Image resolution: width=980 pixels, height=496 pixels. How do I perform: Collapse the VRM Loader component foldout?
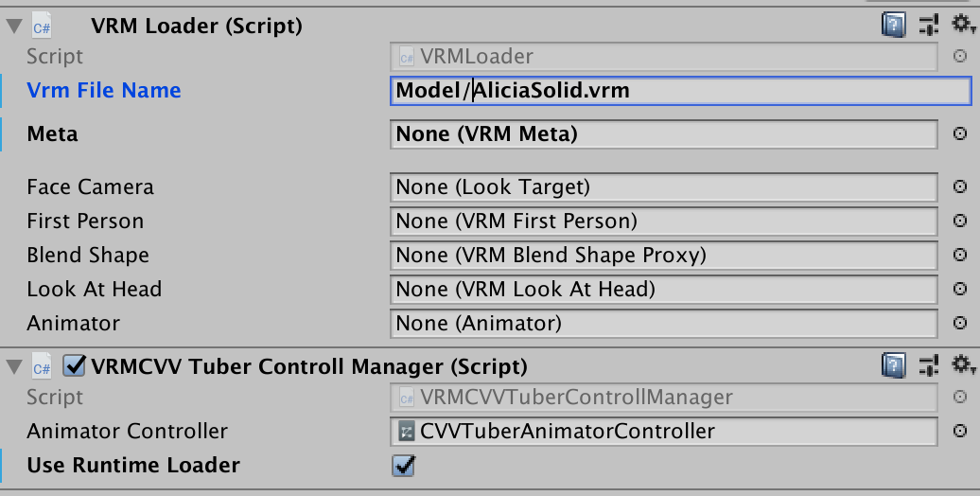pos(13,26)
